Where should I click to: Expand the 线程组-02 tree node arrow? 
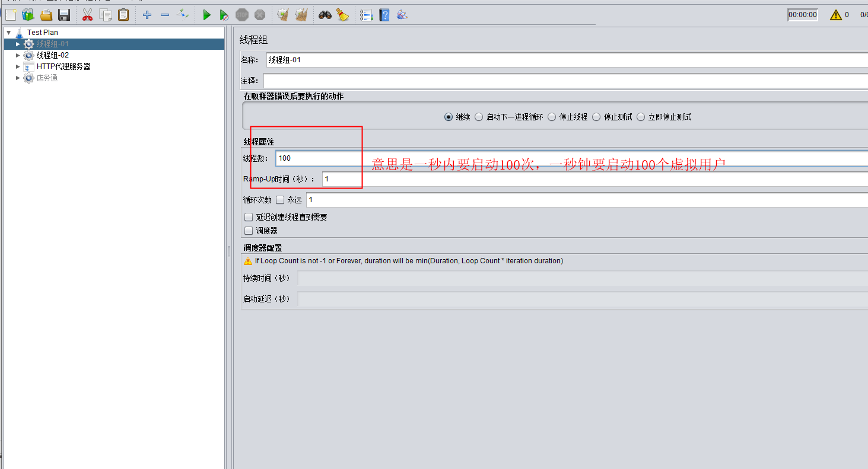click(x=18, y=55)
